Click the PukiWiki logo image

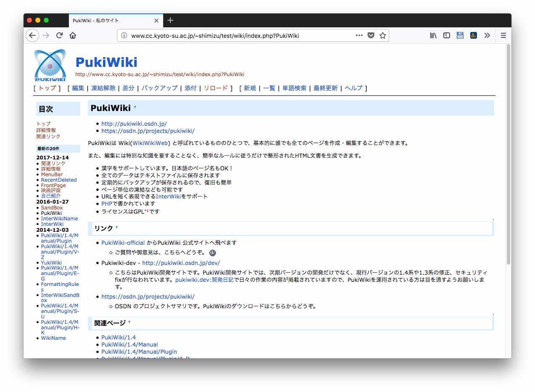click(x=50, y=65)
